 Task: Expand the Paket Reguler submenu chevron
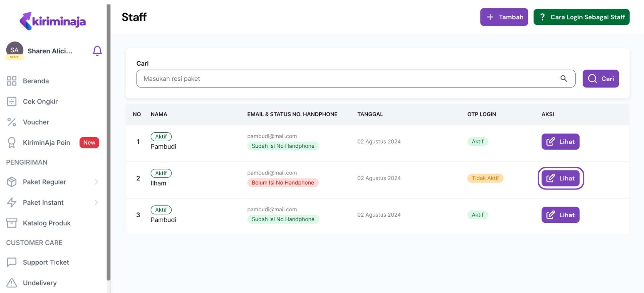tap(96, 182)
